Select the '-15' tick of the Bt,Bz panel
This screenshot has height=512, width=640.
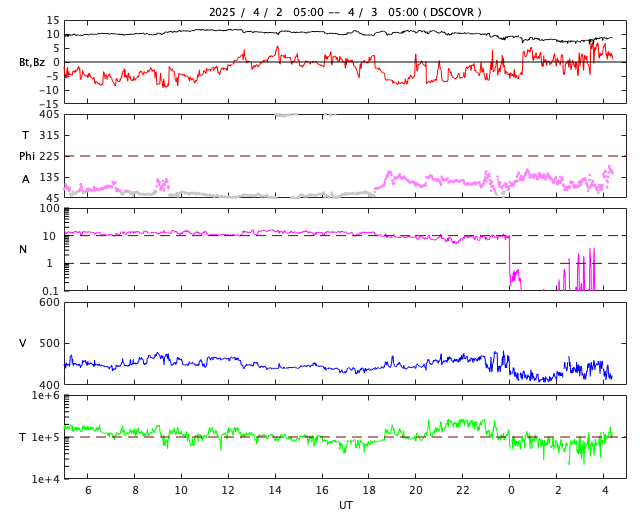49,104
